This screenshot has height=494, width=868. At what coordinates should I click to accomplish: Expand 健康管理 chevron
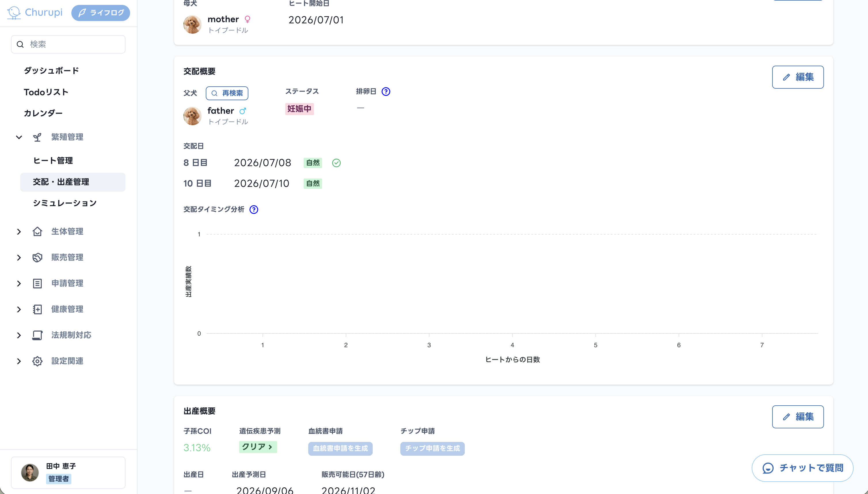(19, 309)
